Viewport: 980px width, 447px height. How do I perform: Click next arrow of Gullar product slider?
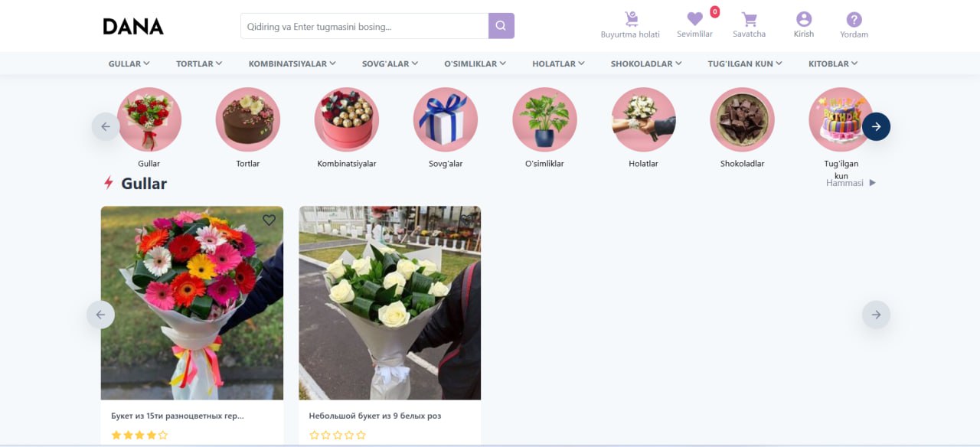tap(876, 315)
